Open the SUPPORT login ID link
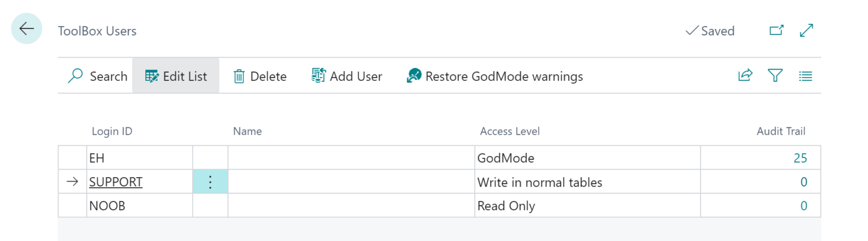868x241 pixels. pos(116,182)
